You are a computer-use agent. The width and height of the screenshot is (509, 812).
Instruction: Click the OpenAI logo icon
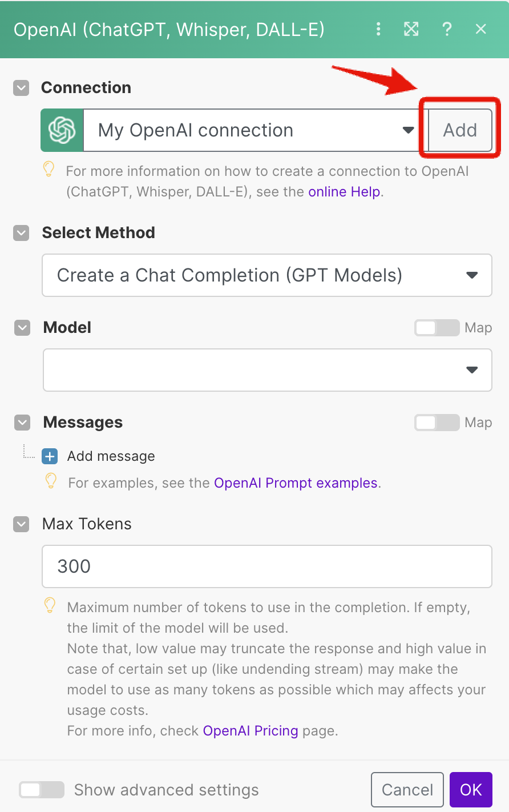pyautogui.click(x=62, y=130)
